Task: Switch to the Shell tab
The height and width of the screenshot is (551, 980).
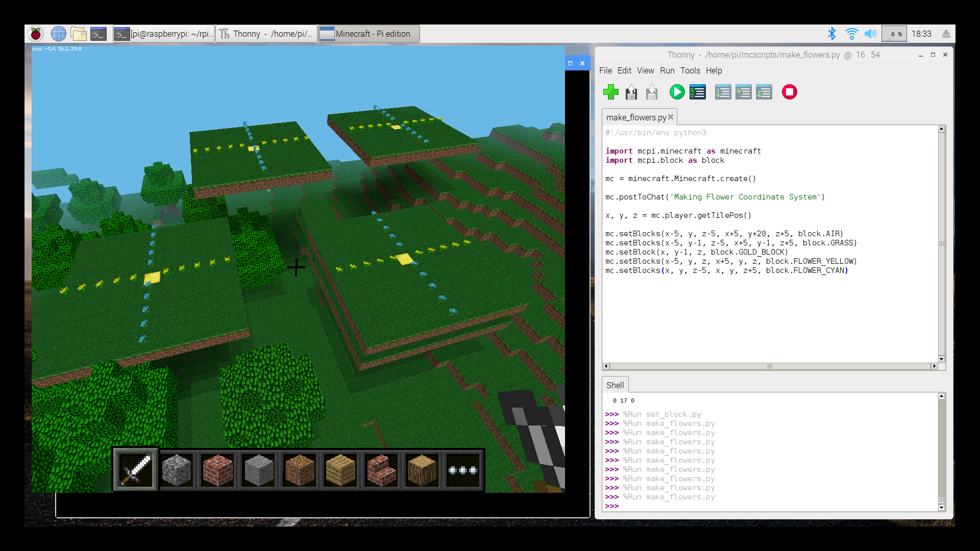Action: 615,385
